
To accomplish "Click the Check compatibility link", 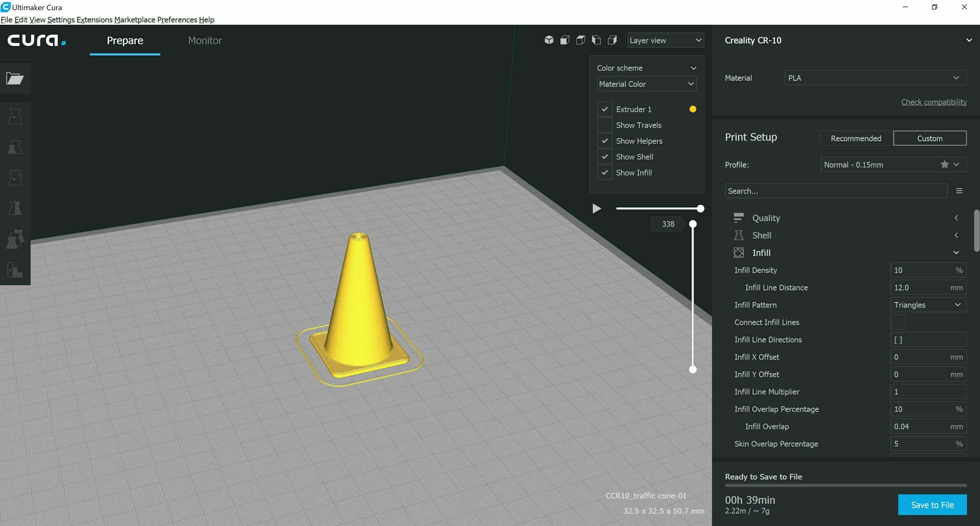I will (933, 102).
